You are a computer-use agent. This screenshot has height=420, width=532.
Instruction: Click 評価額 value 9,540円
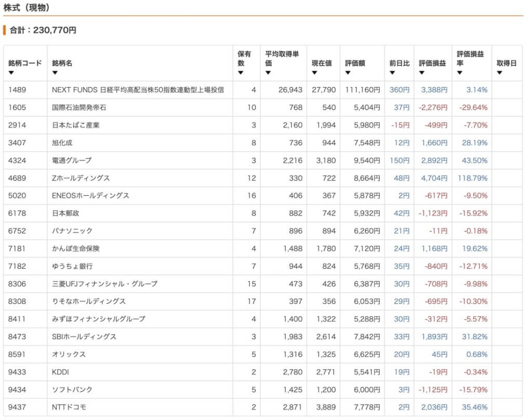pos(367,160)
